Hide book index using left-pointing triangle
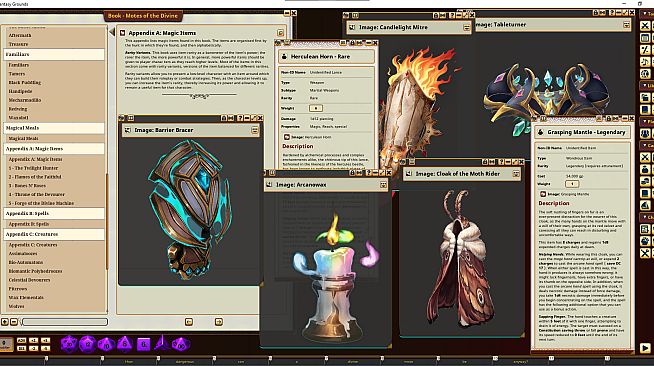Viewport: 654px width, 366px height. (x=112, y=32)
